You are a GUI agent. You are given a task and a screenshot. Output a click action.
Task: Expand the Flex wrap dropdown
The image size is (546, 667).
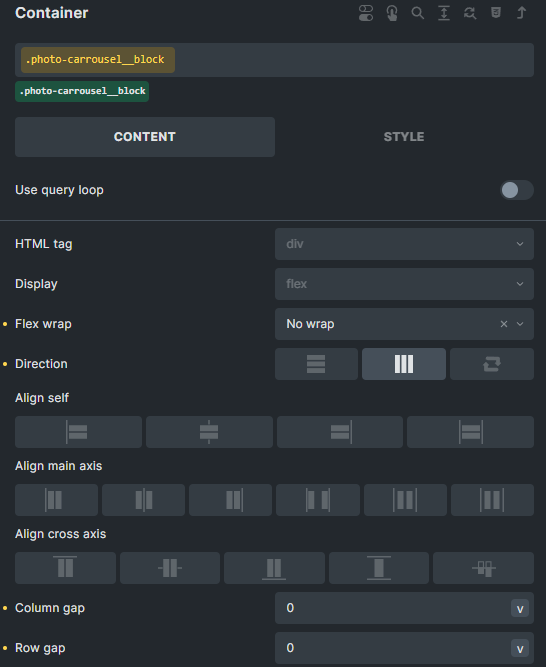click(520, 324)
